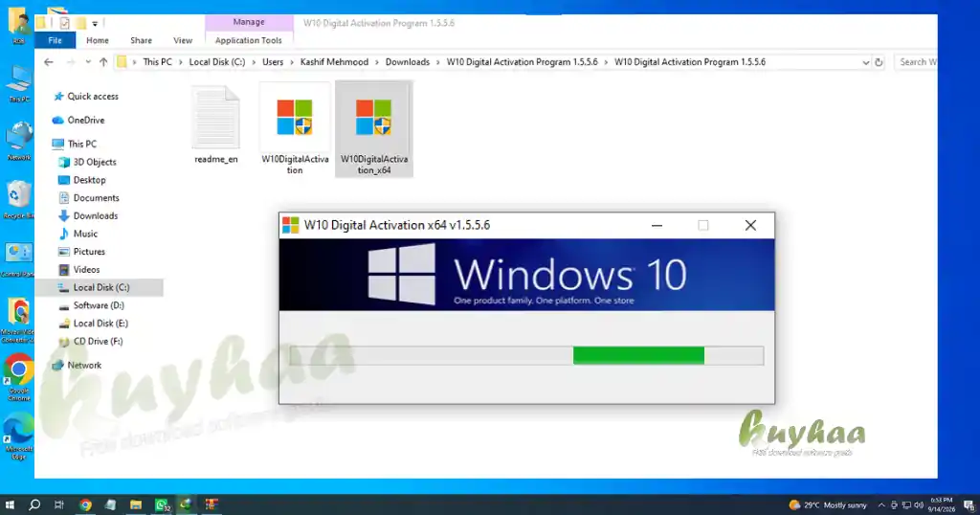Select Local Disk (E:) in the sidebar
The image size is (980, 515).
point(93,324)
